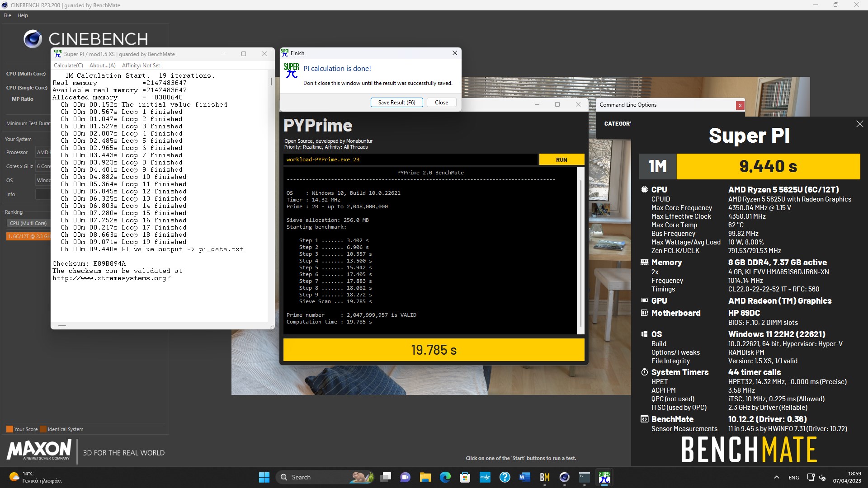Switch to BenchMate via BM taskbar icon
The width and height of the screenshot is (868, 488).
pyautogui.click(x=545, y=477)
